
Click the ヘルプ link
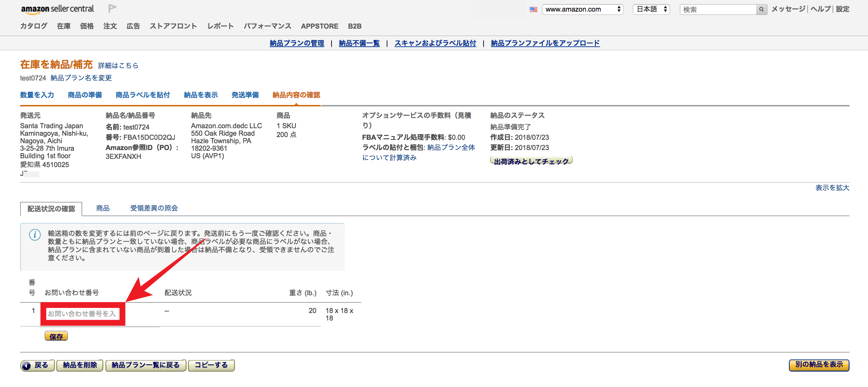click(x=821, y=9)
